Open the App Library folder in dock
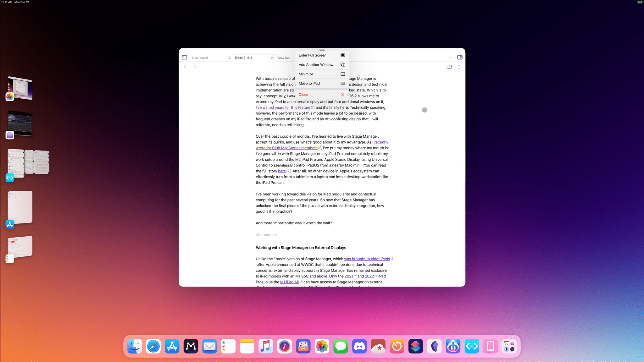This screenshot has width=644, height=362. point(509,346)
